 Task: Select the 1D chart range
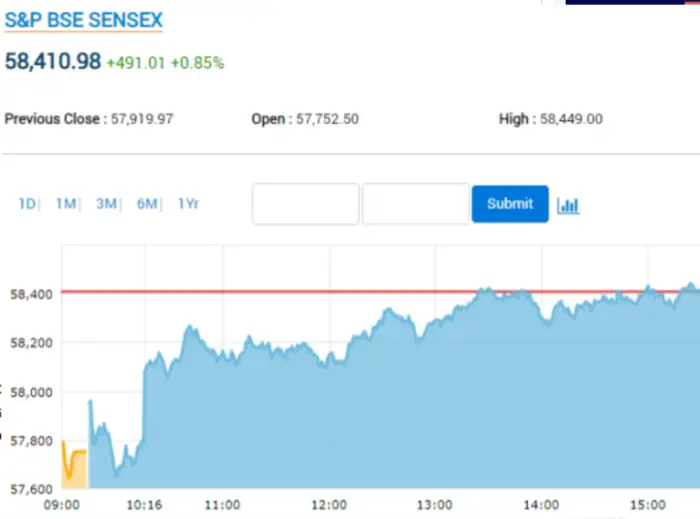tap(26, 204)
